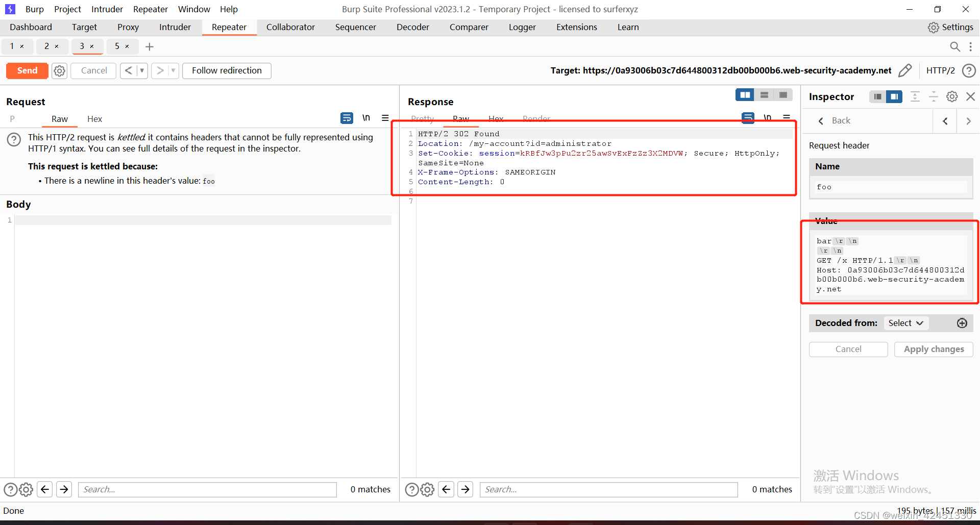Image resolution: width=980 pixels, height=525 pixels.
Task: Open Response panel hamburger menu
Action: 787,117
